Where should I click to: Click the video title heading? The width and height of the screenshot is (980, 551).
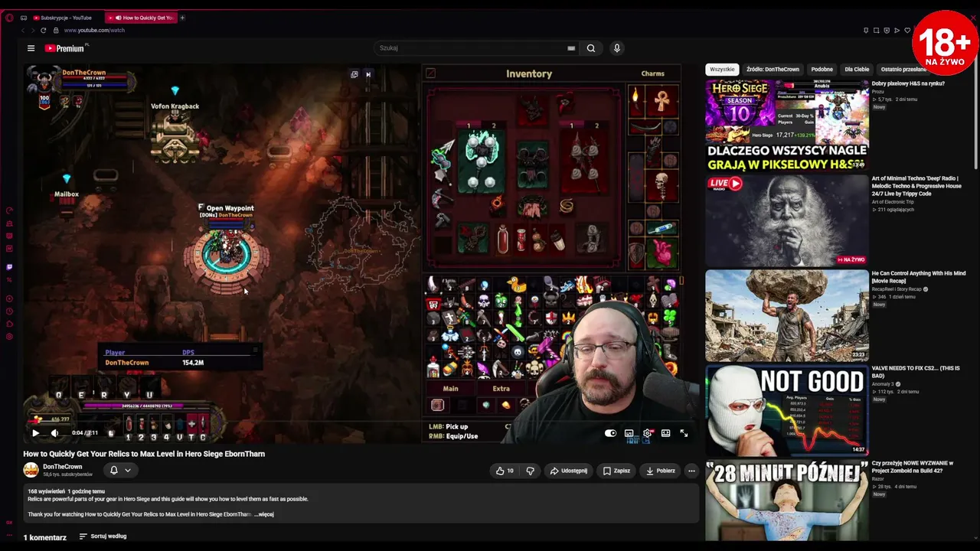click(x=144, y=454)
